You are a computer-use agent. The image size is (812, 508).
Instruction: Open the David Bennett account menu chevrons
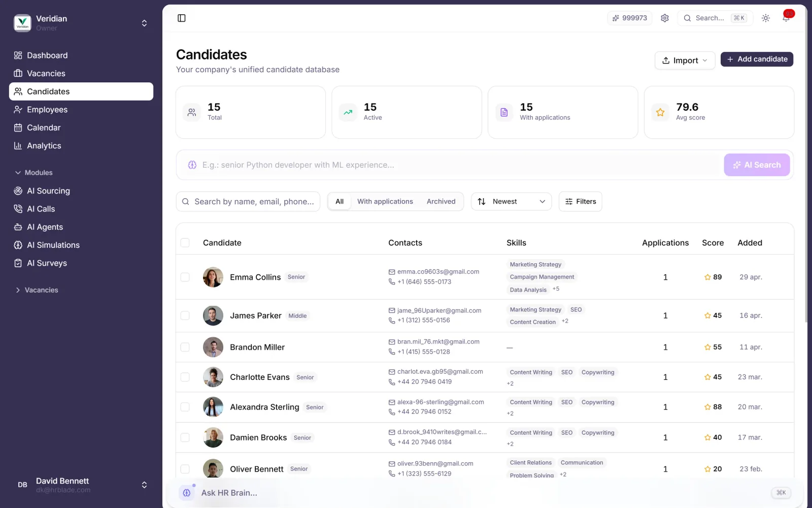point(144,485)
